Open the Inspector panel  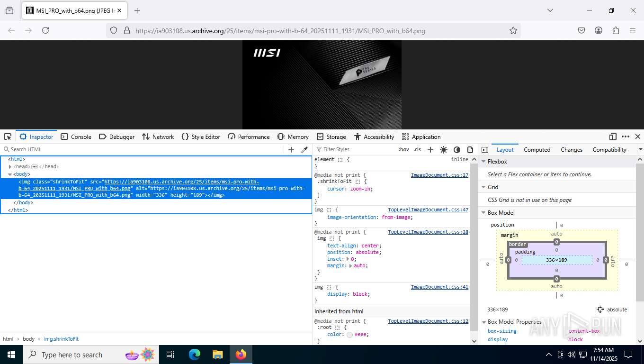tap(36, 136)
